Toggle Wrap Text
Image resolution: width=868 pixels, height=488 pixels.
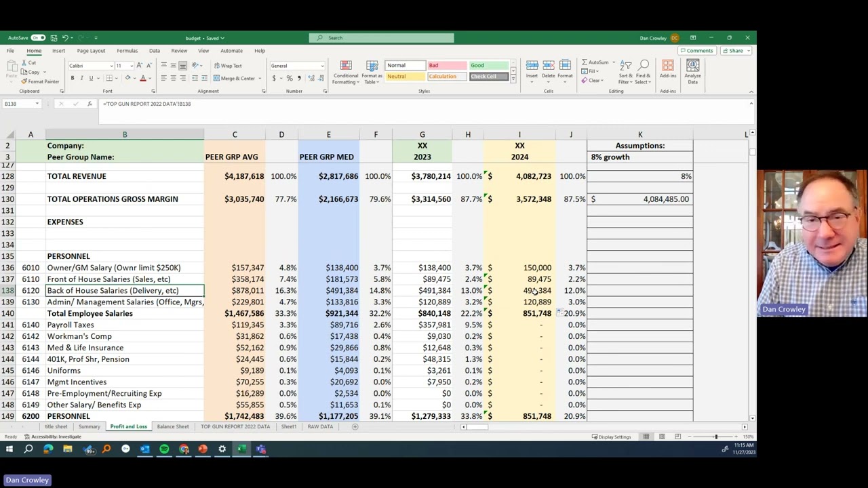(228, 66)
